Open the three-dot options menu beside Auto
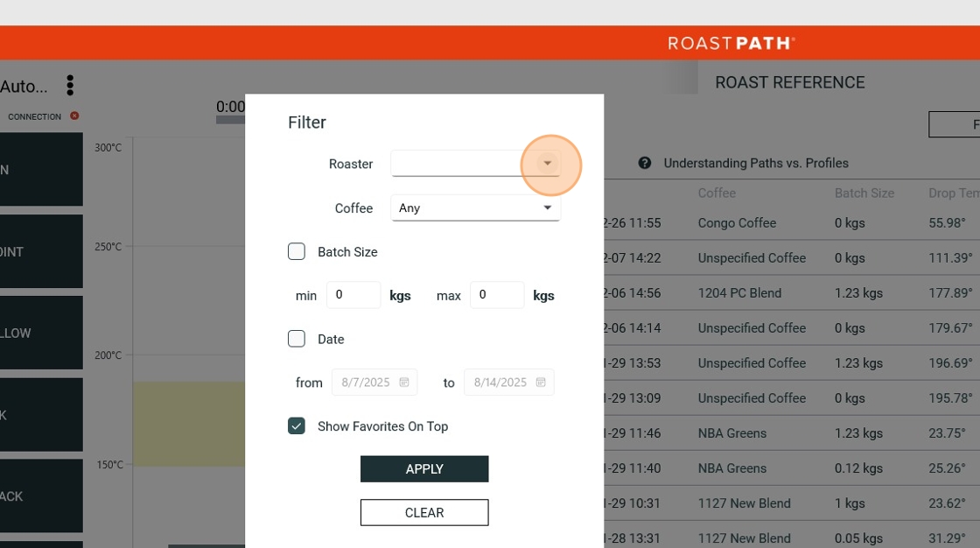The height and width of the screenshot is (548, 980). pos(70,85)
